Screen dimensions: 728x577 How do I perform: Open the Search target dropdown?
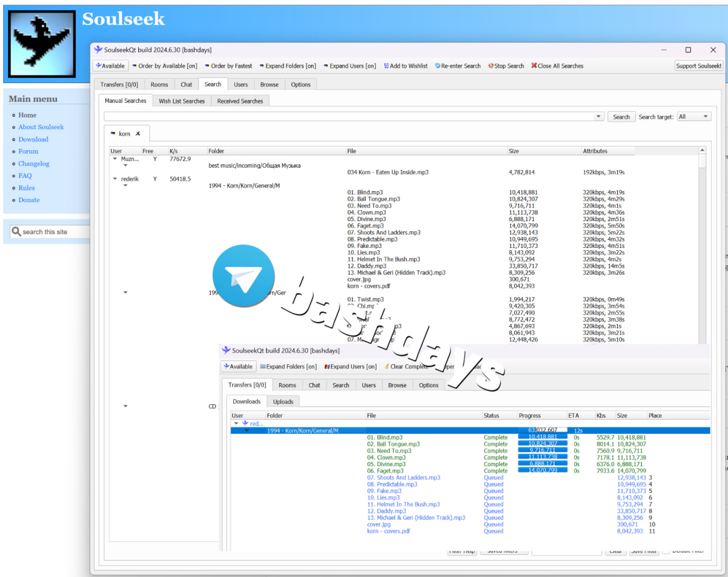(x=694, y=117)
